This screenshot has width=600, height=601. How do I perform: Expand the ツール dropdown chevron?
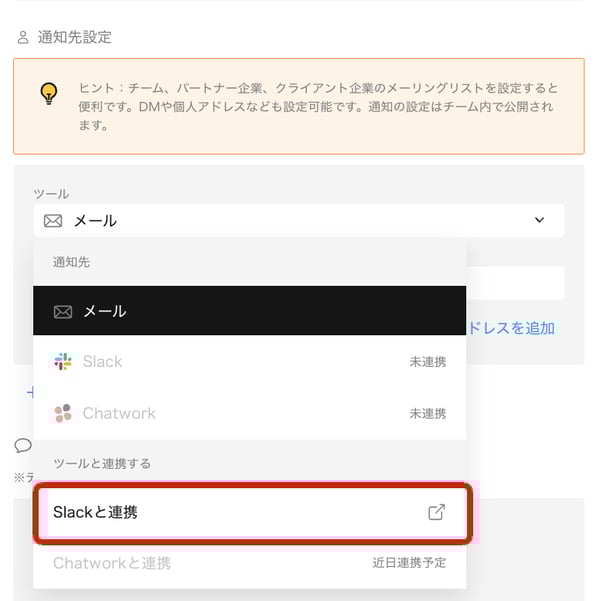pyautogui.click(x=539, y=220)
